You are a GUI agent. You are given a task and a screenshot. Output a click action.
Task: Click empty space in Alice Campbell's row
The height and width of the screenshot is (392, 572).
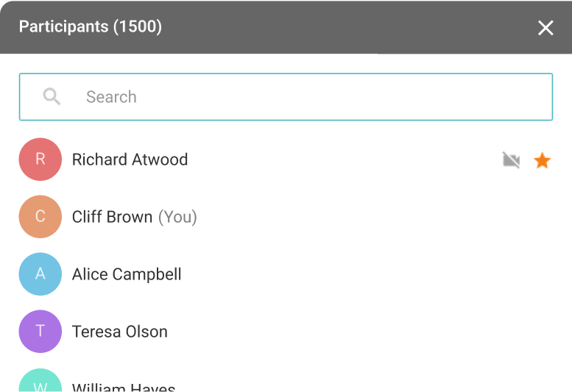pos(368,274)
